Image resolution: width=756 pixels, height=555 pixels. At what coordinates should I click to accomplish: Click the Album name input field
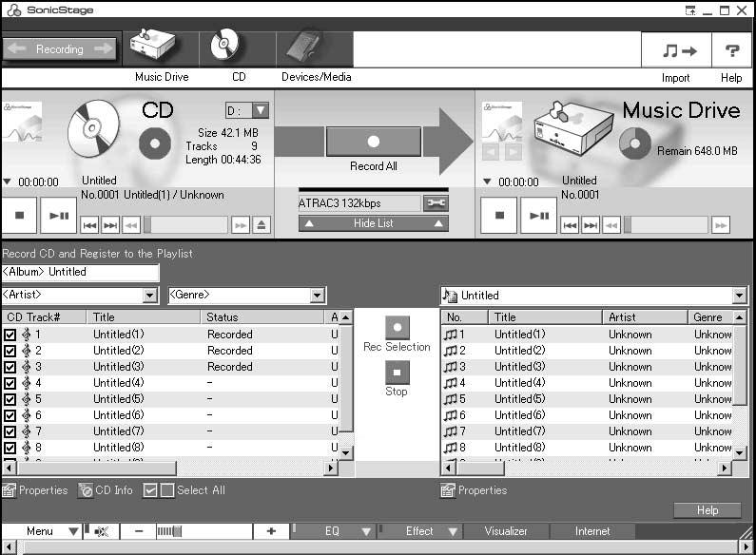pos(81,272)
